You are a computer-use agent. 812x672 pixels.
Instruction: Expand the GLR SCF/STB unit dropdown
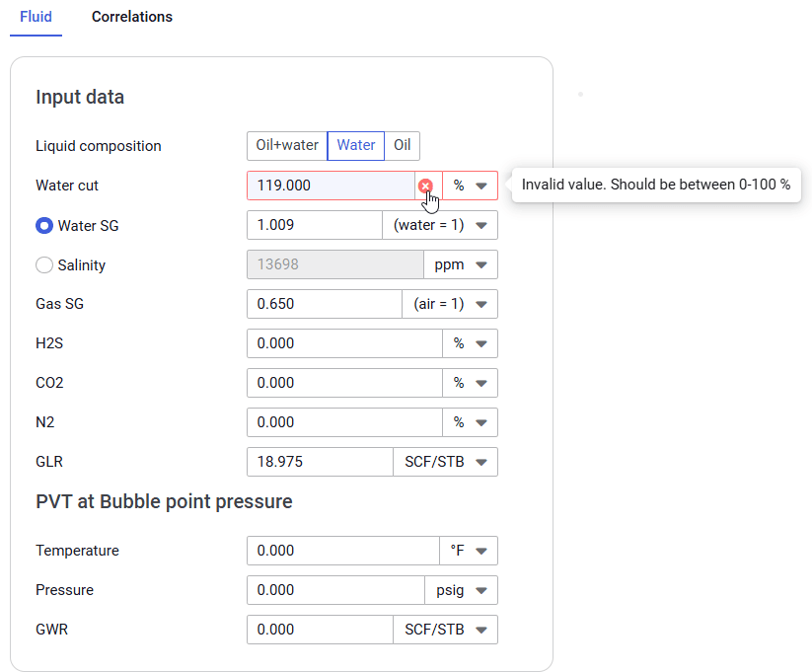445,462
